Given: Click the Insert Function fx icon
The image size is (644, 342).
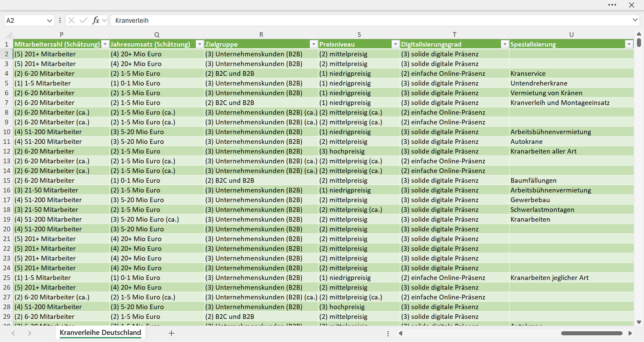Looking at the screenshot, I should tap(95, 20).
